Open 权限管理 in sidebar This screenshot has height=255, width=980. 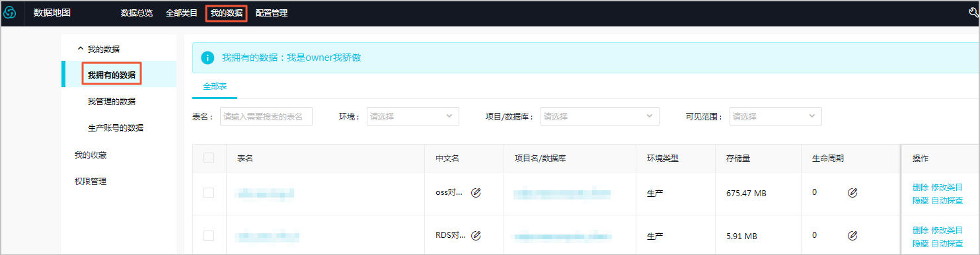[91, 181]
